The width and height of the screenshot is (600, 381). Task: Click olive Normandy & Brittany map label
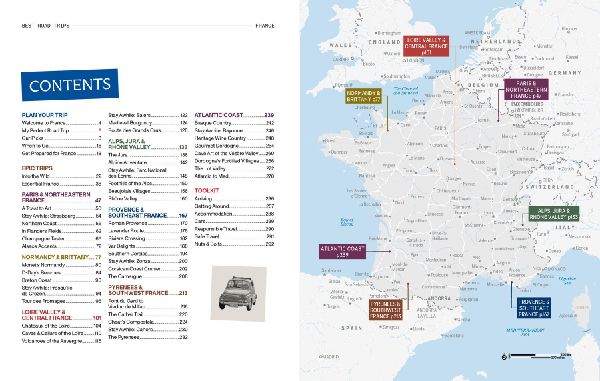coord(363,96)
